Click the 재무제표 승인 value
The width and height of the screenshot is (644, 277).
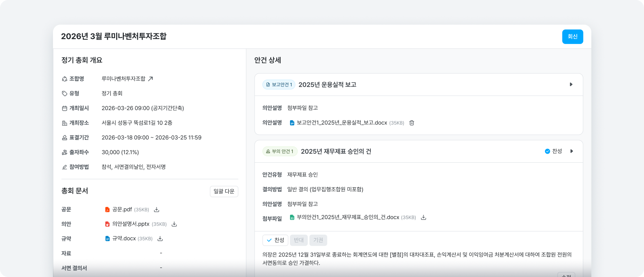pyautogui.click(x=303, y=174)
